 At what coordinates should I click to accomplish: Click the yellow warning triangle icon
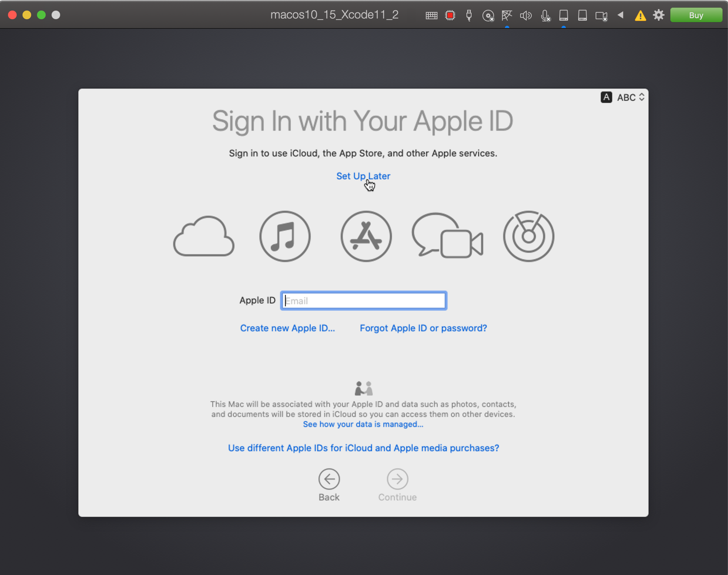640,16
